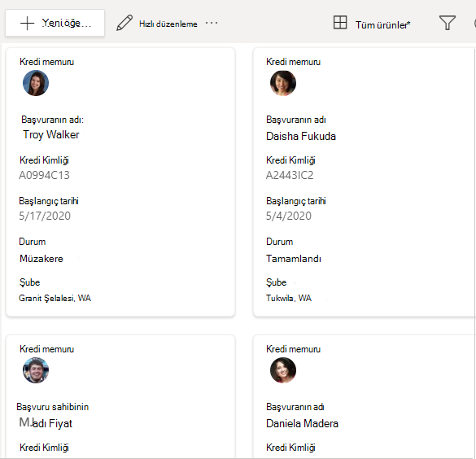
Task: Click Hızlı düzenleme in the toolbar
Action: tap(168, 24)
